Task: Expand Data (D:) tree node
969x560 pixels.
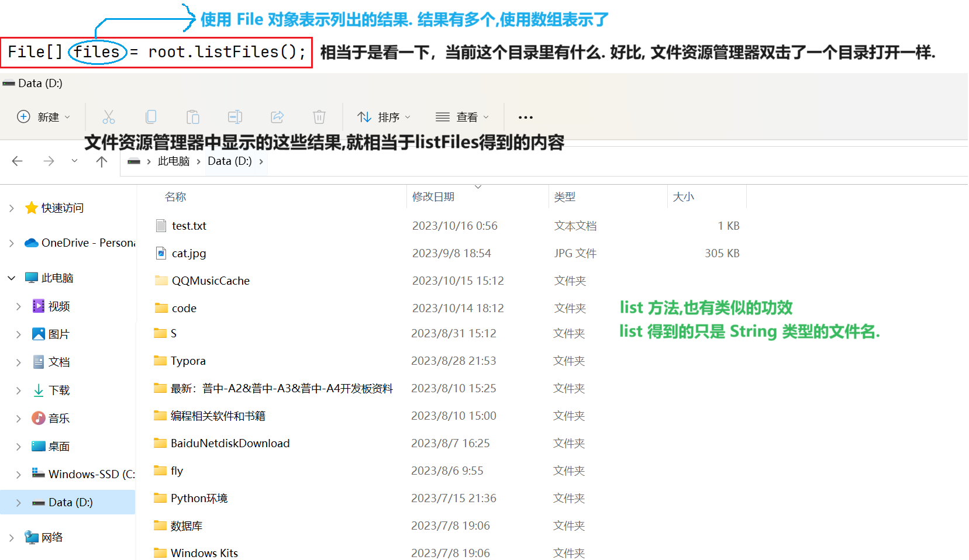Action: [19, 503]
